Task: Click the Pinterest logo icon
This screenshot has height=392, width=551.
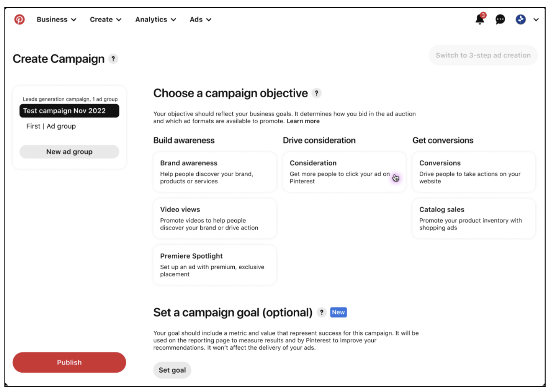Action: [x=19, y=19]
